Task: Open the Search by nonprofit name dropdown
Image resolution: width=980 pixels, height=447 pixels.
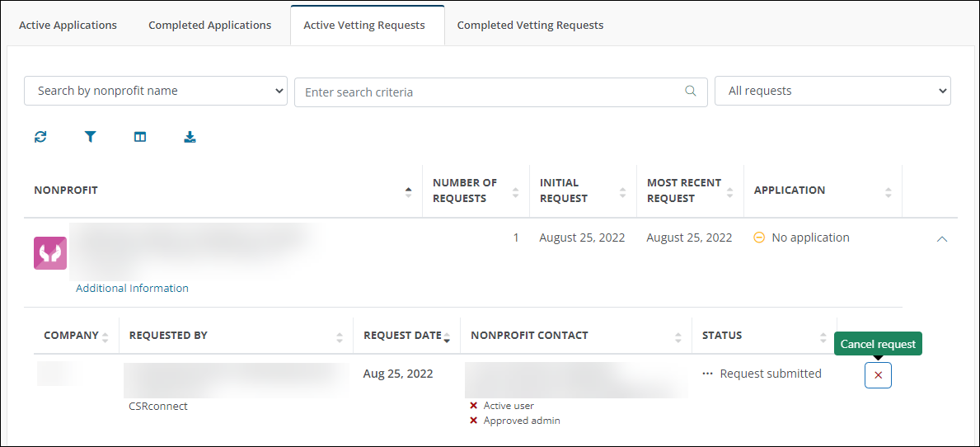Action: [156, 91]
